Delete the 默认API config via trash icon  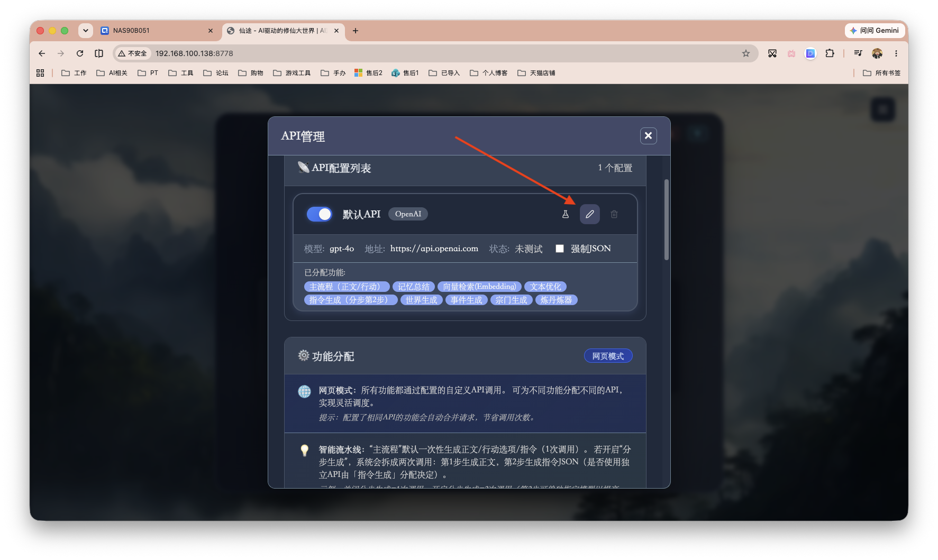pyautogui.click(x=614, y=214)
